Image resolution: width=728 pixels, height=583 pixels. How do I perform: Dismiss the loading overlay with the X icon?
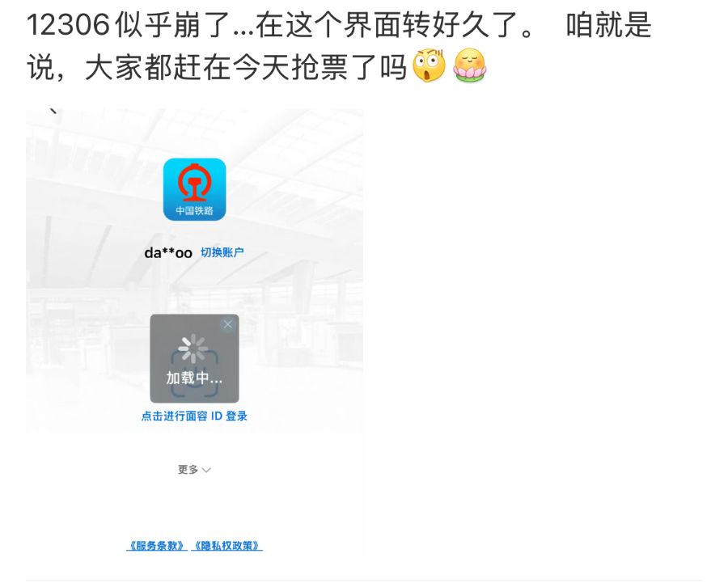tap(227, 324)
